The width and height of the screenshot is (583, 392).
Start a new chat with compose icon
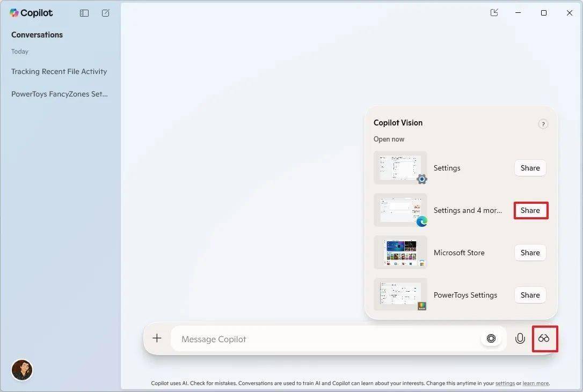point(106,13)
